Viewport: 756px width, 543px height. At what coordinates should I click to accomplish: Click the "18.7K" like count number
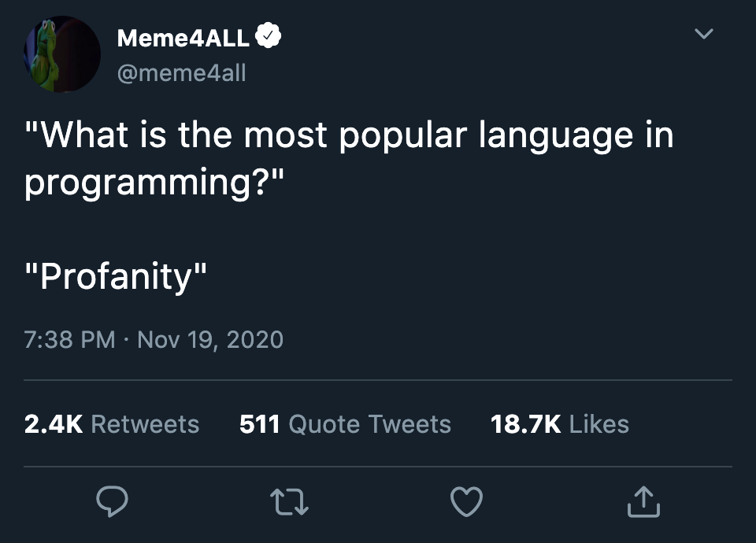525,424
